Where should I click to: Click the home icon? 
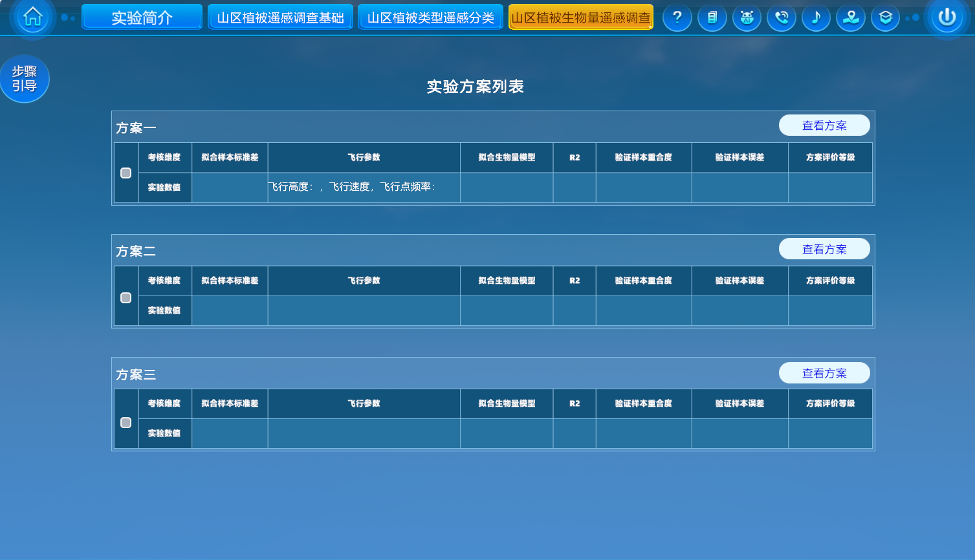coord(32,17)
